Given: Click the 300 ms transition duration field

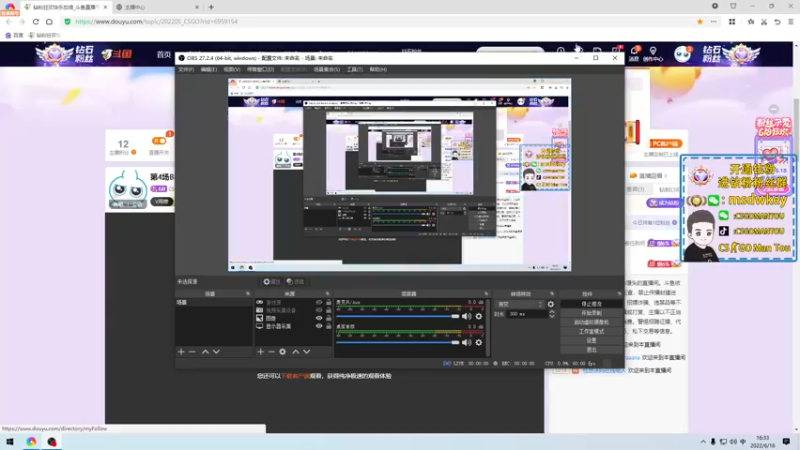Looking at the screenshot, I should pyautogui.click(x=528, y=314).
